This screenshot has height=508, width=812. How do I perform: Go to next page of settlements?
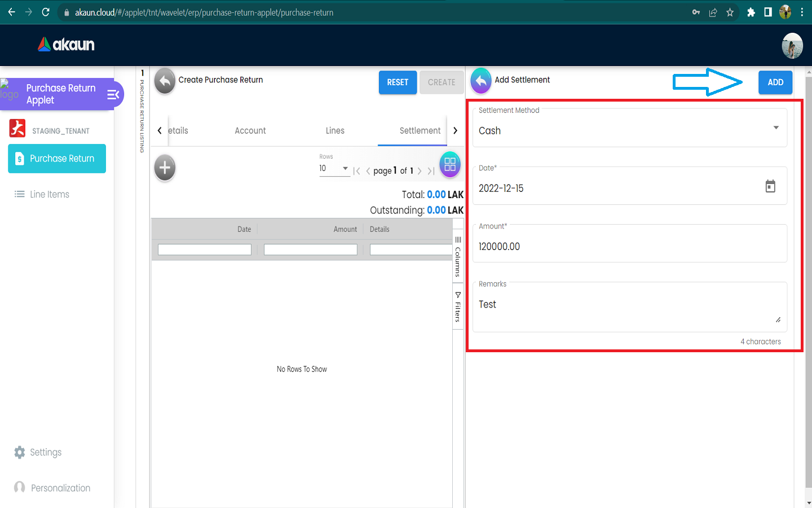click(420, 171)
